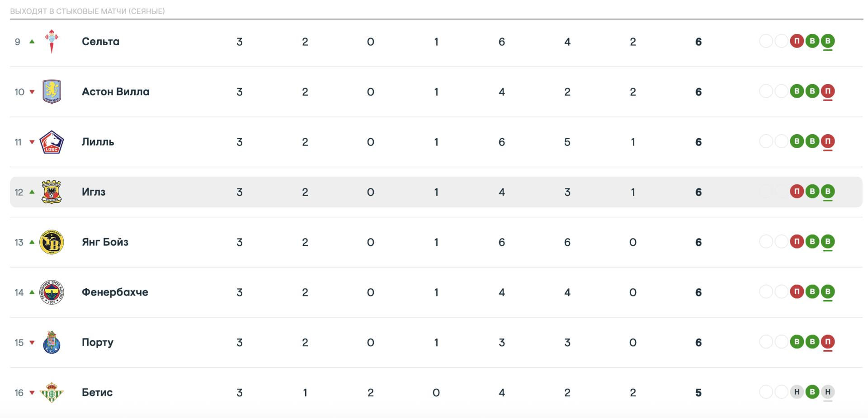Click the Go Ahead Eagles crest
Screen dimensions: 868x418
(52, 192)
